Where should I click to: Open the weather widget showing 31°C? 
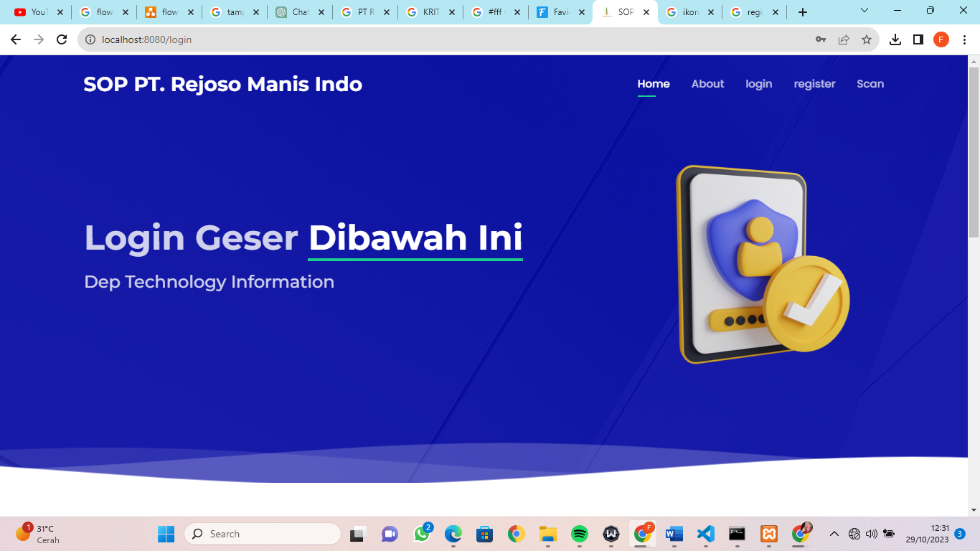coord(37,534)
